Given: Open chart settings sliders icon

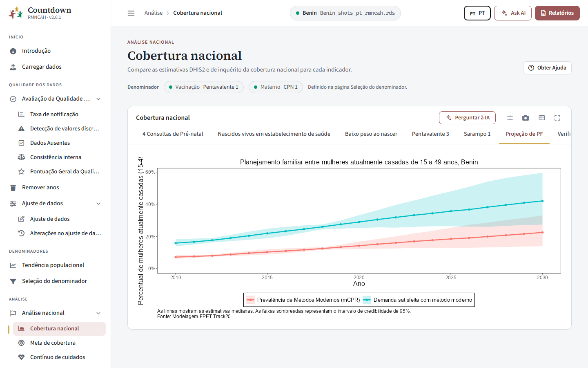Looking at the screenshot, I should [510, 118].
